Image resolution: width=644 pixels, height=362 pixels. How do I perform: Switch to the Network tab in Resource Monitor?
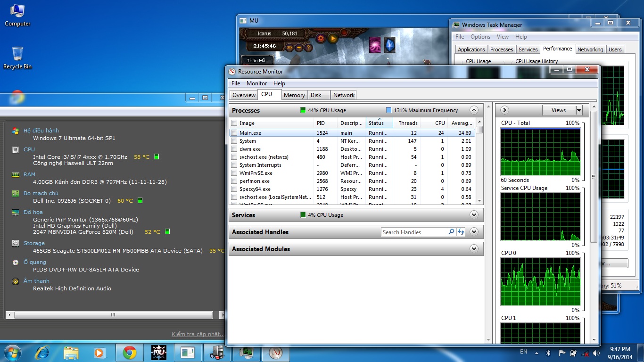344,95
